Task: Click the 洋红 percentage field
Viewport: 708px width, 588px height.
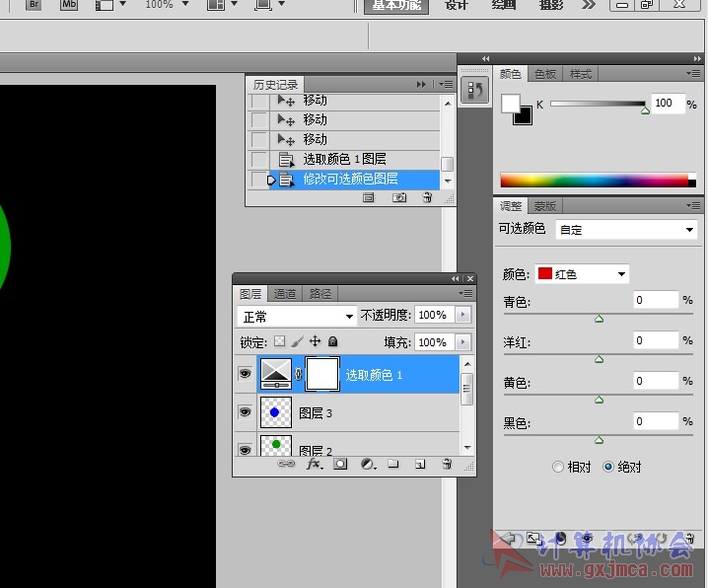Action: [656, 340]
